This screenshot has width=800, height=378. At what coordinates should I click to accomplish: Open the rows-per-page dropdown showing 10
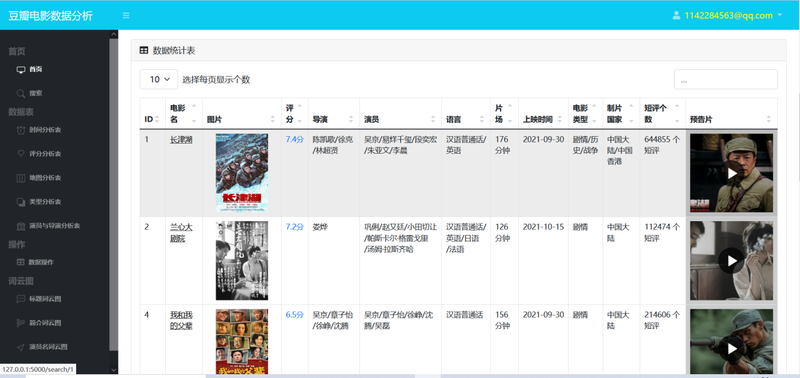pyautogui.click(x=159, y=80)
